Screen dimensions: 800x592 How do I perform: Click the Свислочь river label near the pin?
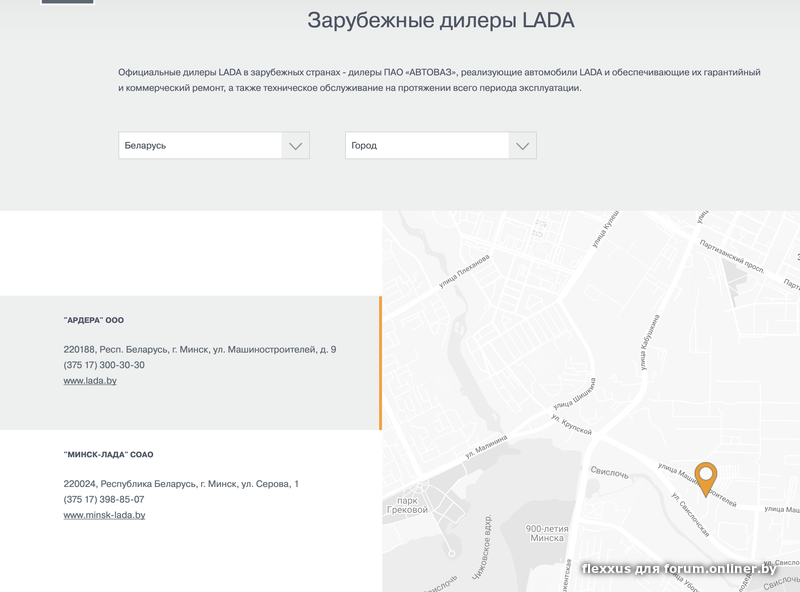[x=609, y=472]
